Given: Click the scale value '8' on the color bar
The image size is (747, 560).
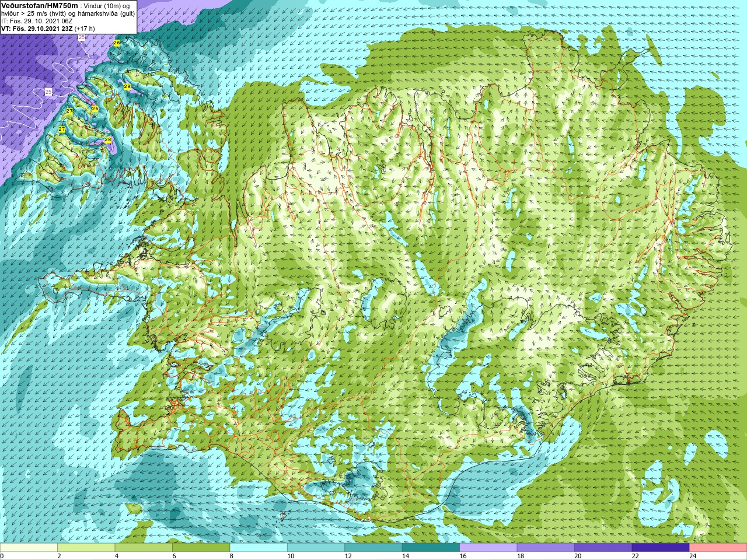Looking at the screenshot, I should pyautogui.click(x=232, y=556).
